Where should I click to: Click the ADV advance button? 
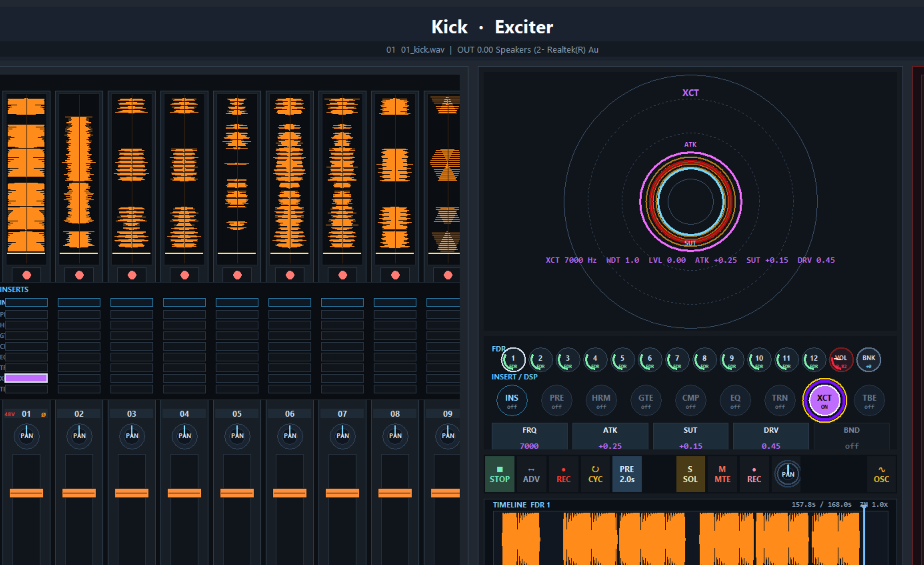coord(531,474)
